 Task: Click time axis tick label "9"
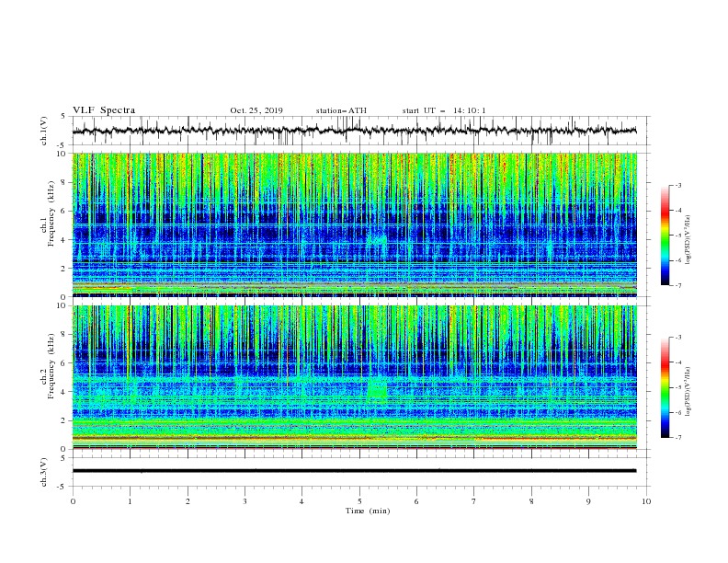(x=588, y=501)
